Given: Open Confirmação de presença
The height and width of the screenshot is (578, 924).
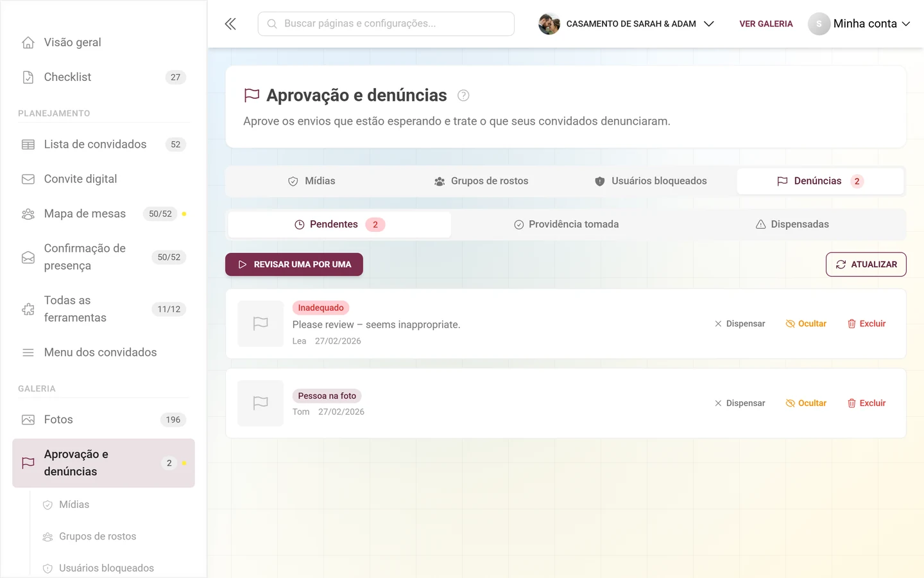Looking at the screenshot, I should click(103, 257).
